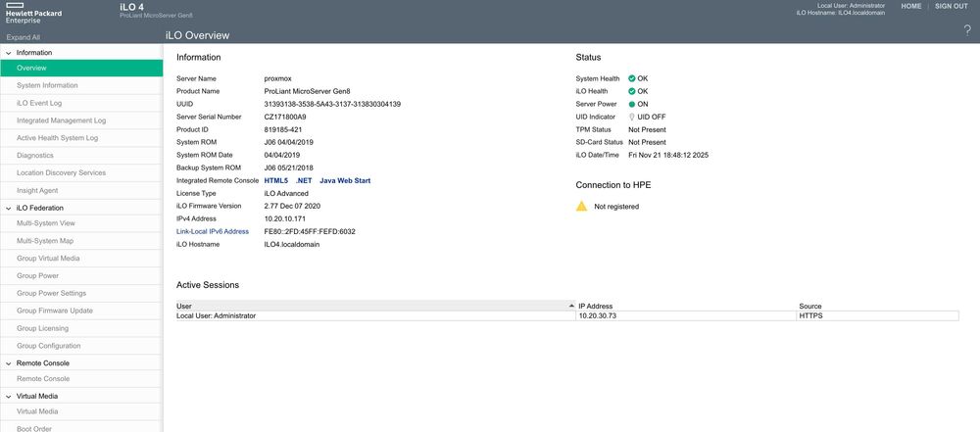Open Multi-System Map
The width and height of the screenshot is (980, 432).
coord(81,241)
